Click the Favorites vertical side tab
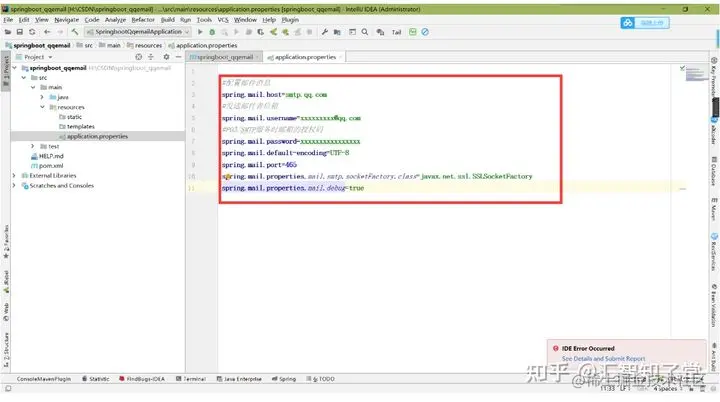Image resolution: width=720 pixels, height=402 pixels. 6,241
